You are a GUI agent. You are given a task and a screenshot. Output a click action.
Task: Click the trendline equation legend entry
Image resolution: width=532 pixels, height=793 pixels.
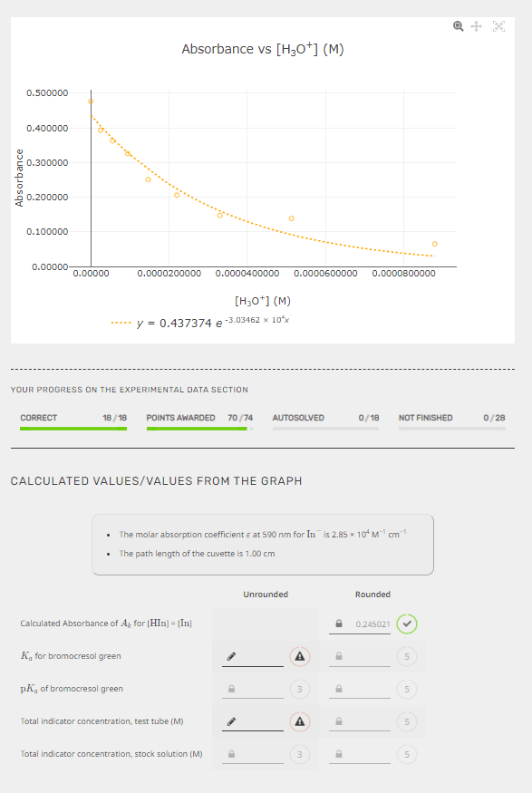tap(200, 322)
